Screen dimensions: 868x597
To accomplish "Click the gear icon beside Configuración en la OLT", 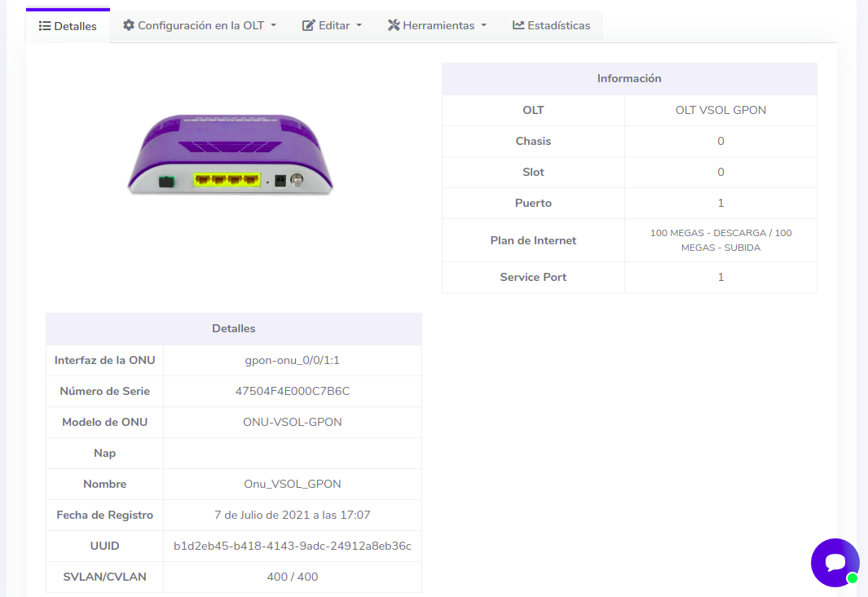I will point(129,25).
